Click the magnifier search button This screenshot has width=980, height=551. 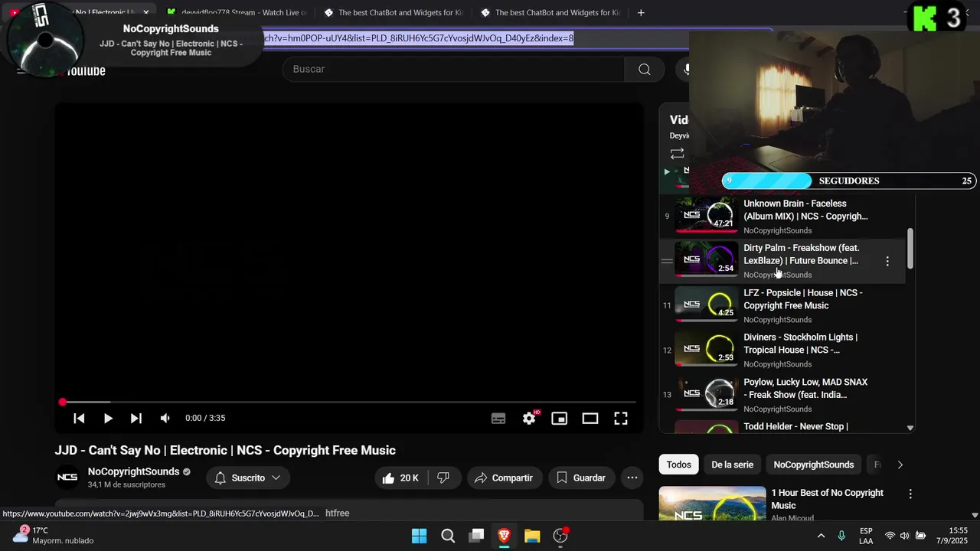645,70
